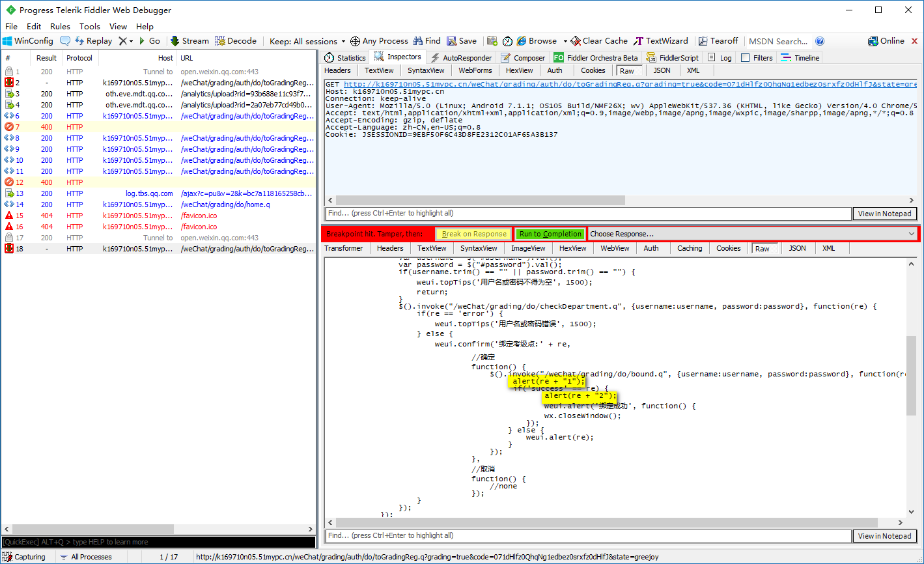Image resolution: width=924 pixels, height=564 pixels.
Task: Open the FiddlerScript tab
Action: 673,58
